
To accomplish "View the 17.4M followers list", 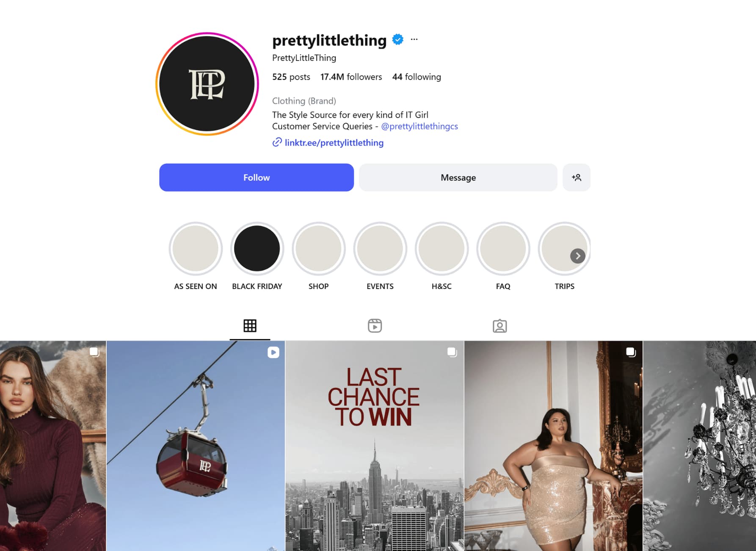I will pyautogui.click(x=351, y=77).
